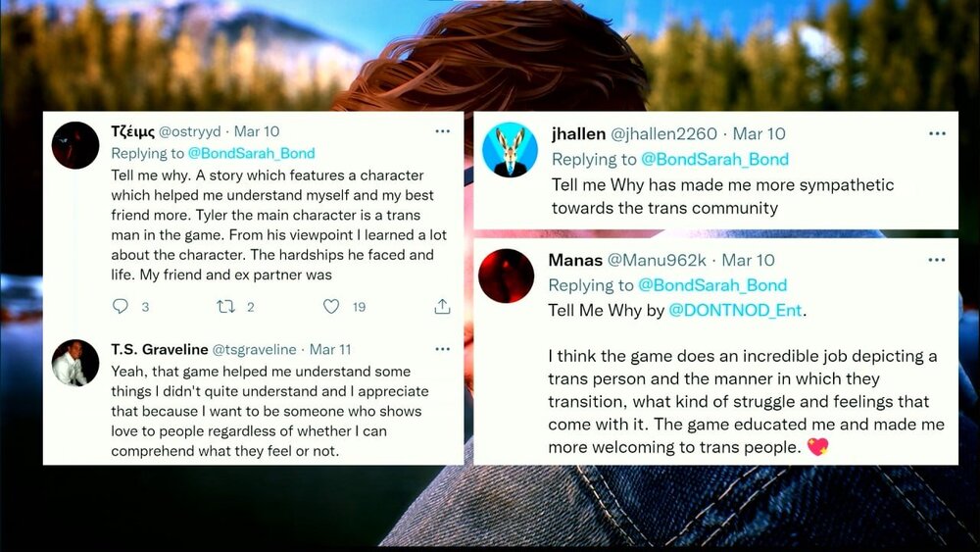Click retweet icon on ostryyd's tweet
Image resolution: width=980 pixels, height=552 pixels.
[x=225, y=306]
